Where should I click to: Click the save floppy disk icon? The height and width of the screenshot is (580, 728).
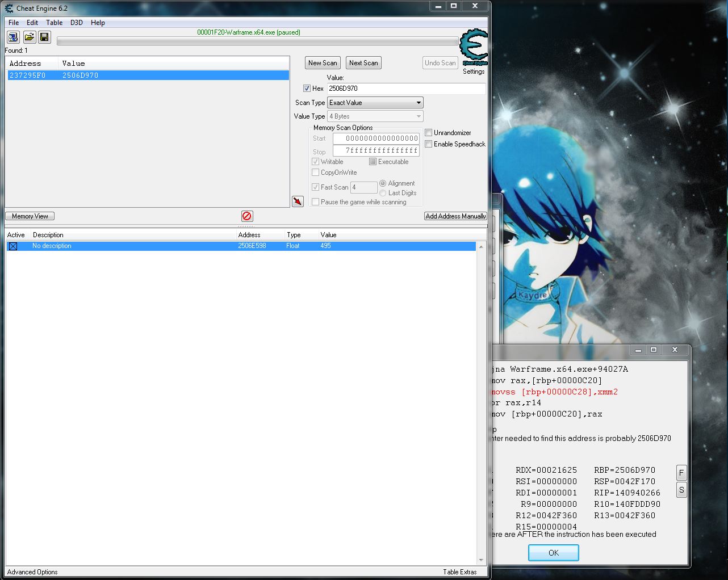[44, 37]
